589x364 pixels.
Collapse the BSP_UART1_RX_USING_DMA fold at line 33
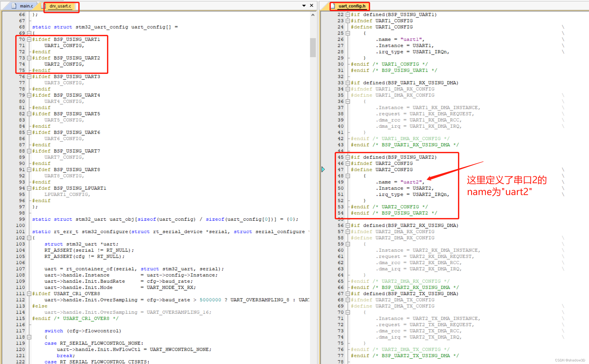tap(348, 83)
